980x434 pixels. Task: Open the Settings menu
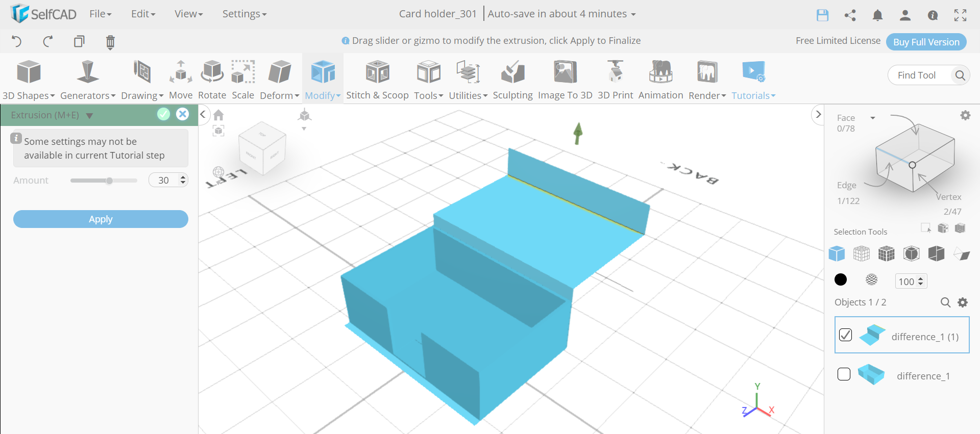244,14
